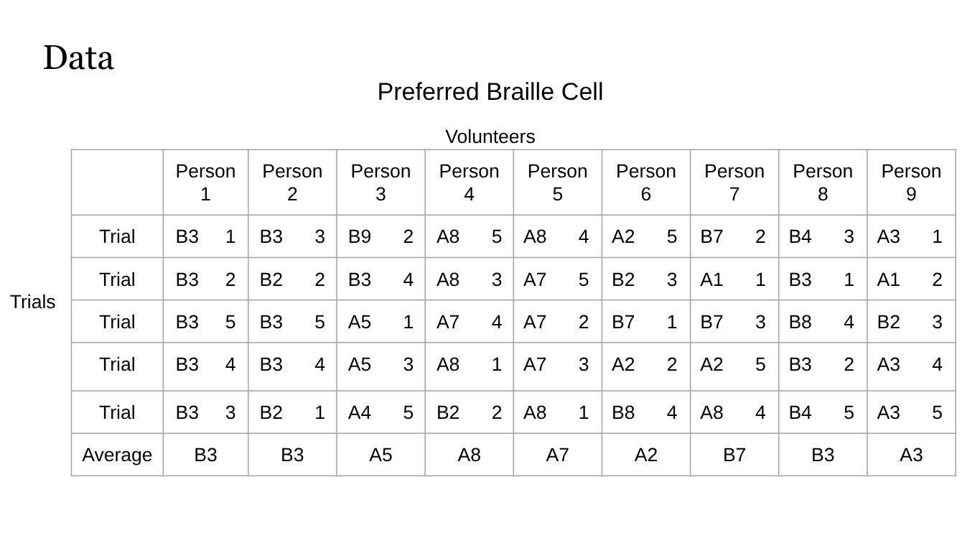Click the "Person 5" column header
980x551 pixels.
[x=557, y=182]
